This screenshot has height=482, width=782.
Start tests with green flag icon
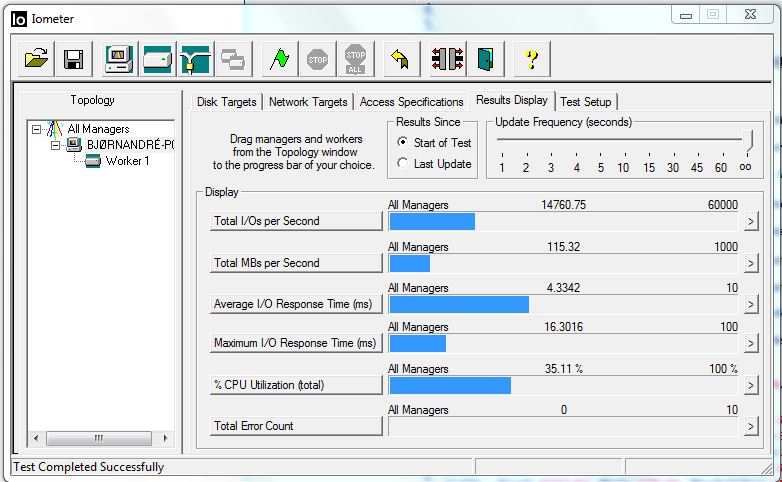pyautogui.click(x=280, y=59)
